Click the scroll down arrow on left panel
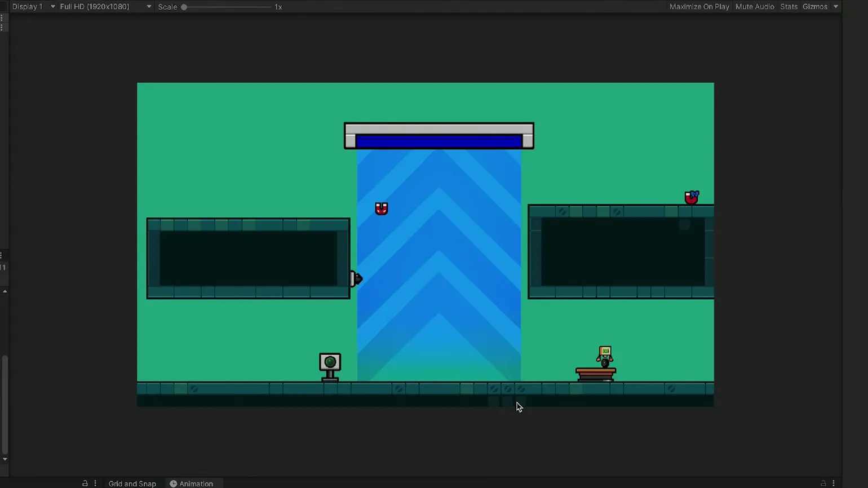The image size is (868, 488). point(5,459)
